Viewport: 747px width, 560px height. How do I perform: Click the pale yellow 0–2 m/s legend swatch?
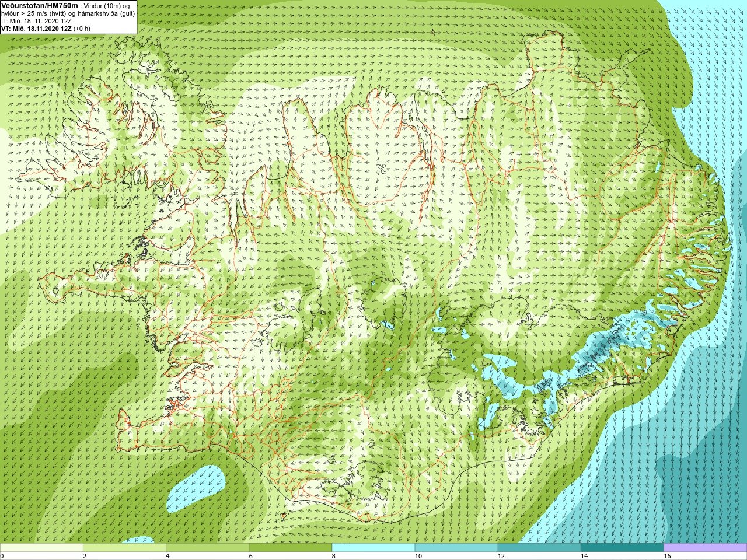click(x=41, y=548)
